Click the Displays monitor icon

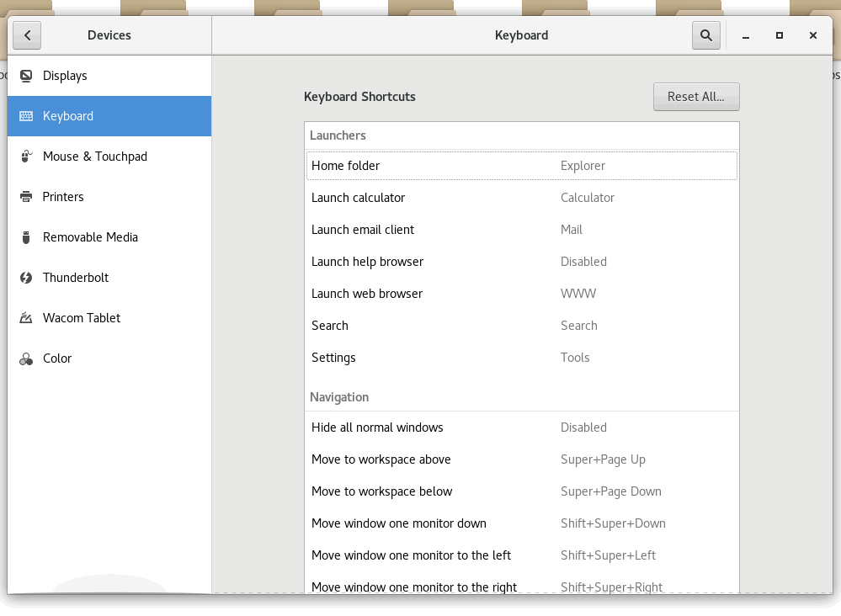(x=26, y=76)
